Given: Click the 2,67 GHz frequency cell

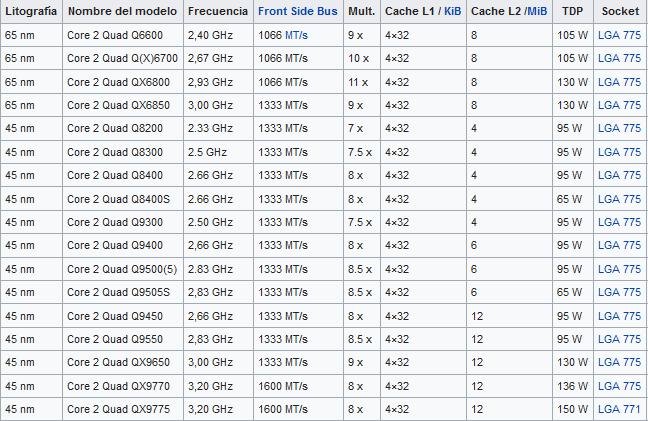Looking at the screenshot, I should point(218,58).
